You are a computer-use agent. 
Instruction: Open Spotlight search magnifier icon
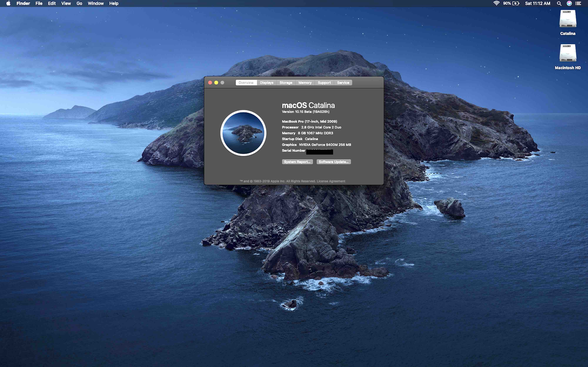pyautogui.click(x=559, y=3)
